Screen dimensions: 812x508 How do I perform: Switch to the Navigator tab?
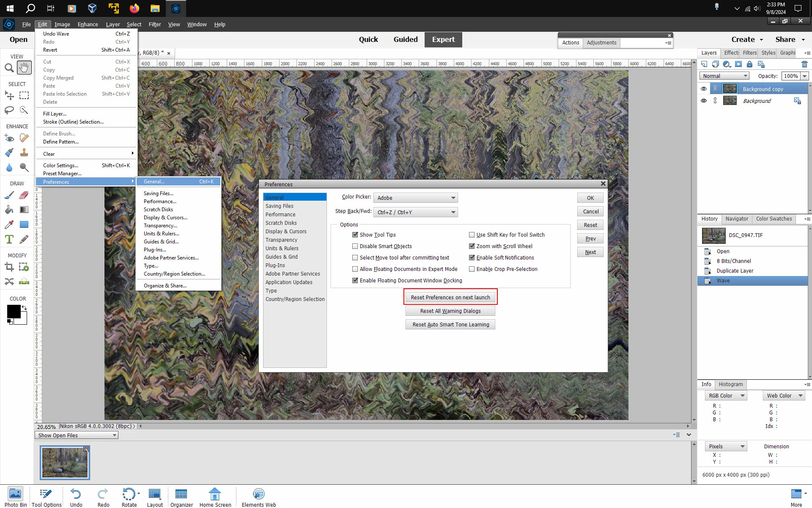point(737,219)
